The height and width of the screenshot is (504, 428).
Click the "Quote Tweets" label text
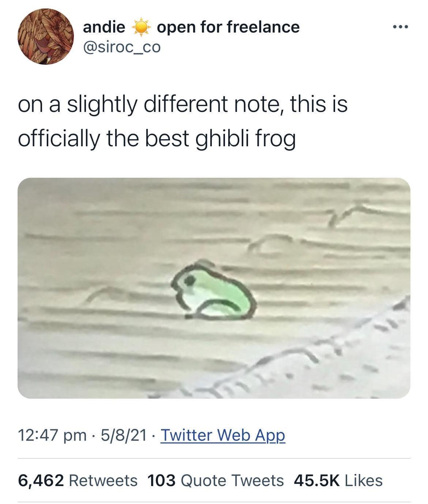click(x=232, y=480)
